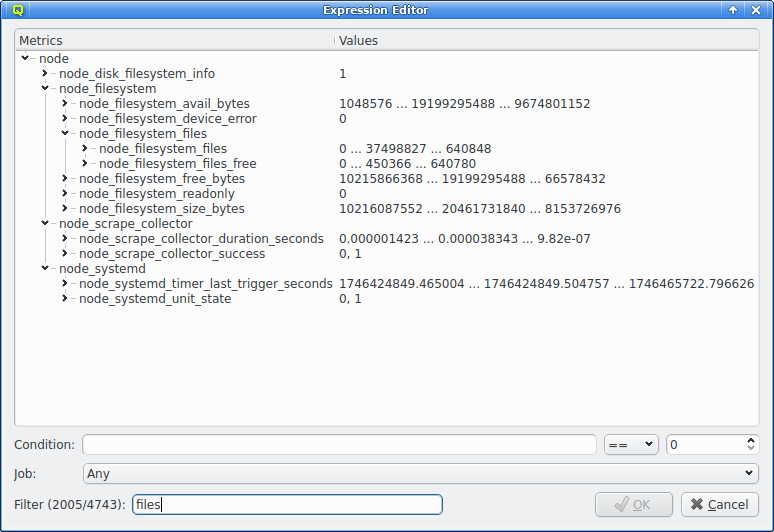Click value 0 ... 37498827 ... 640848
The image size is (774, 532).
point(415,149)
